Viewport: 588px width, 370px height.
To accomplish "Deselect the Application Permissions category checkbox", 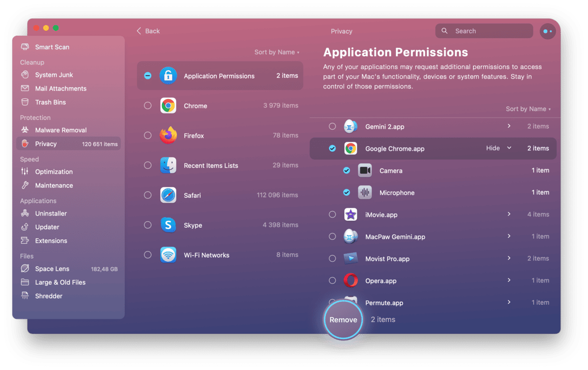I will [x=148, y=76].
